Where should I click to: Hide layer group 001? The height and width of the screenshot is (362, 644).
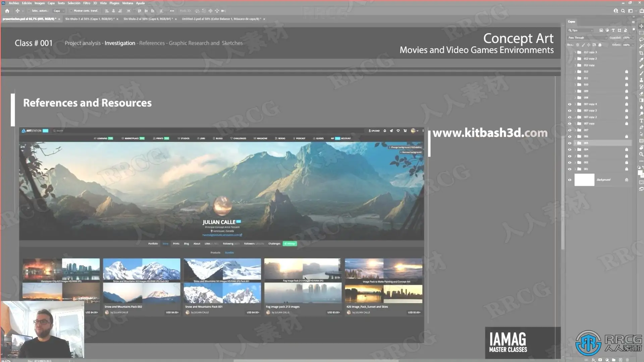point(570,169)
